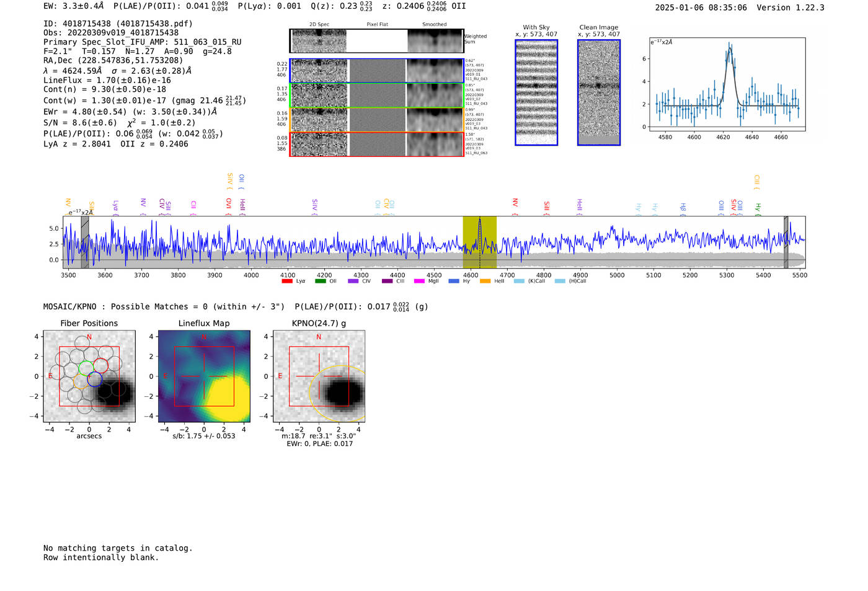Click the yellow highlighted emission line region
Viewport: 868px width, 591px height.
480,242
